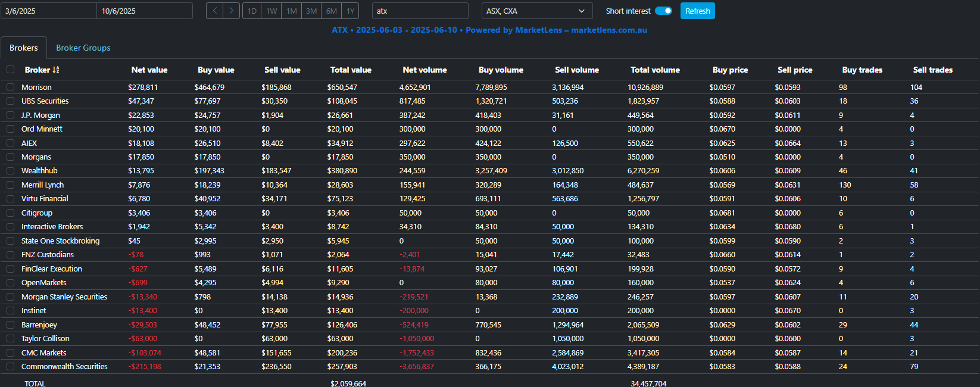Click the start date field 3/6/2025
The height and width of the screenshot is (387, 980).
(49, 11)
